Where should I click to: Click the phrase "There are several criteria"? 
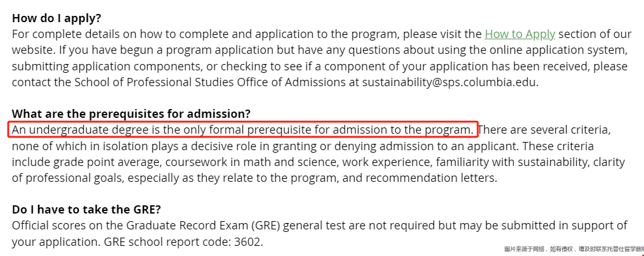[542, 130]
